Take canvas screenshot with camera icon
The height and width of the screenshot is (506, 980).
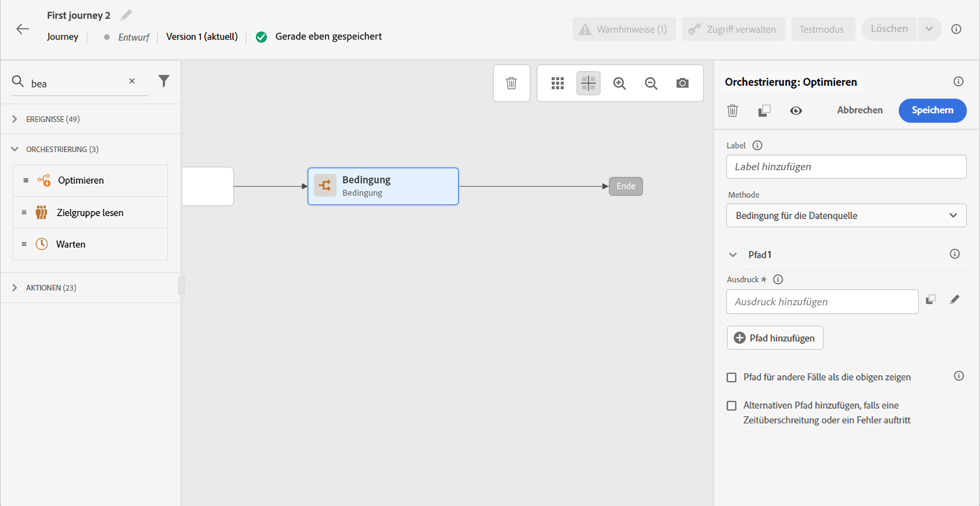tap(682, 83)
